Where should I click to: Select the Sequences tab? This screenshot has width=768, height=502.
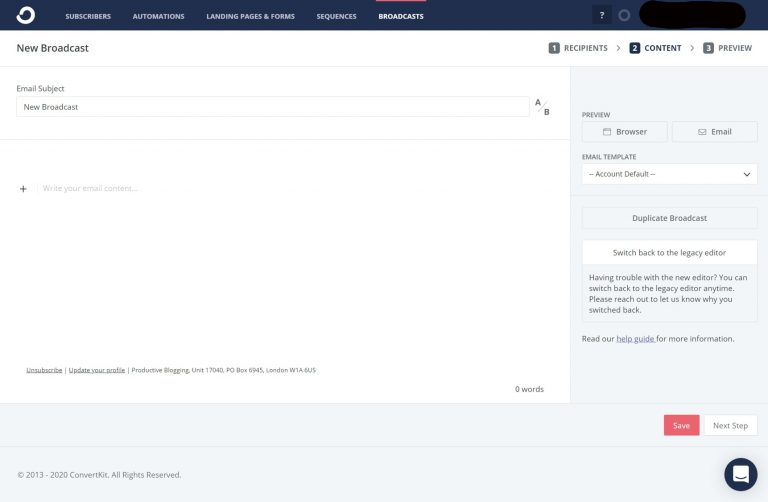(x=336, y=16)
